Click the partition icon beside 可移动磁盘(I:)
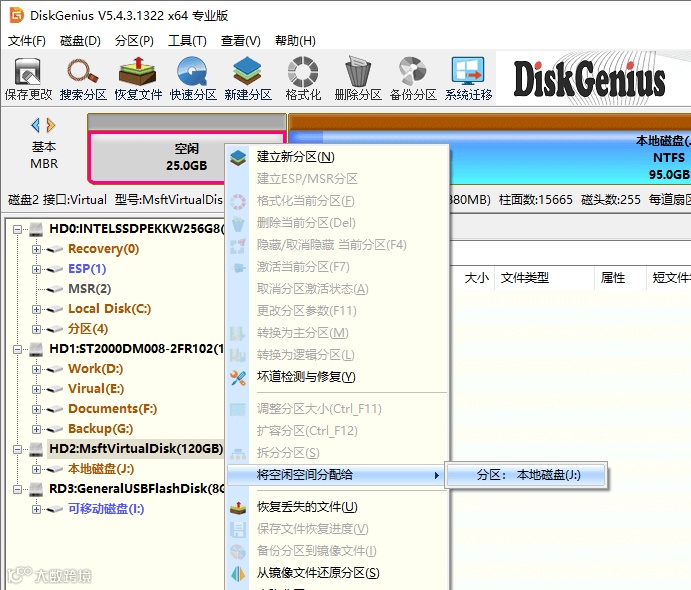This screenshot has width=691, height=590. pos(54,509)
